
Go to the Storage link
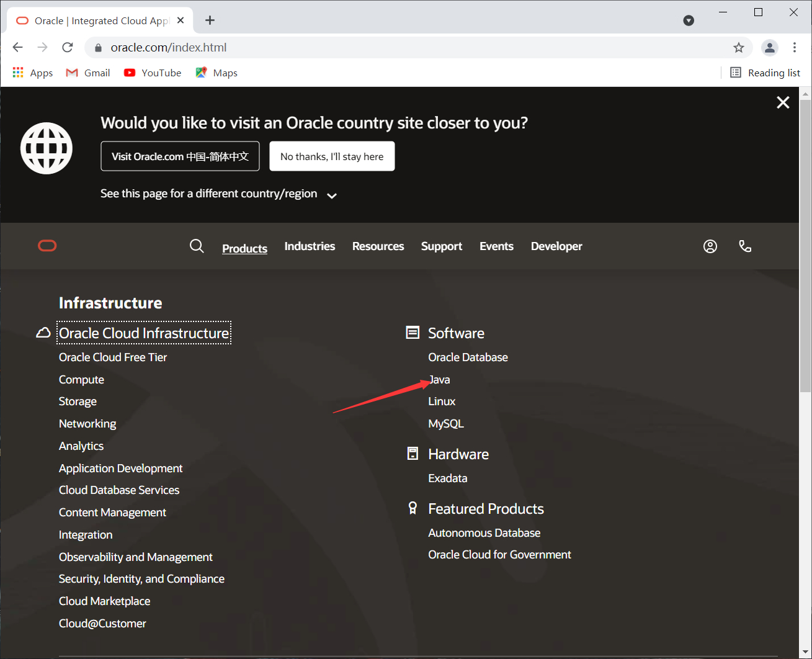click(78, 401)
